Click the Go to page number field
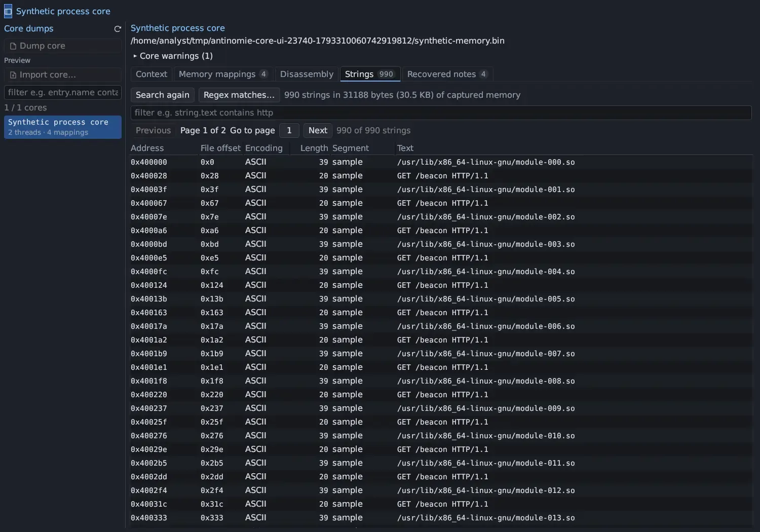Screen dimensions: 760x532 pos(289,130)
